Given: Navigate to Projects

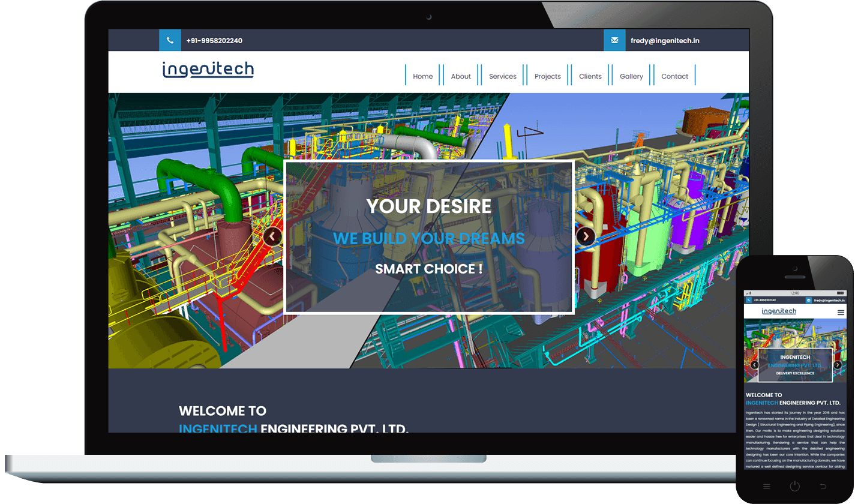Looking at the screenshot, I should pyautogui.click(x=548, y=76).
